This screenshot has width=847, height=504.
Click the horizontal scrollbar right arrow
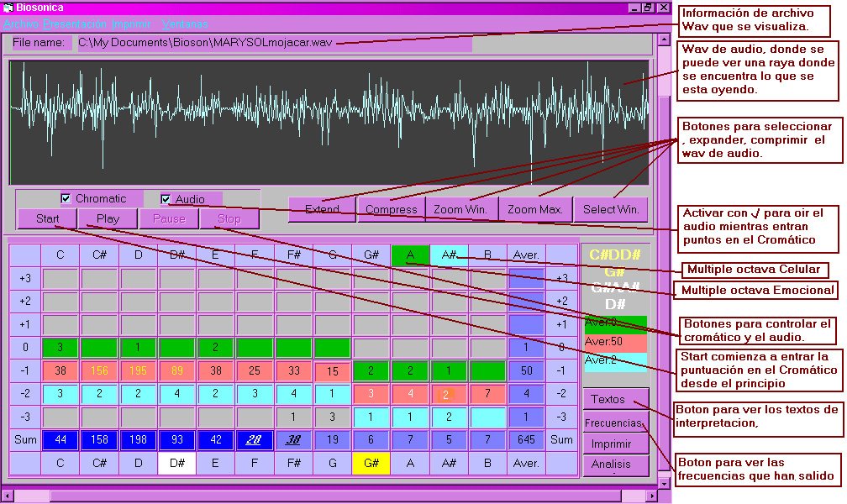click(x=651, y=496)
